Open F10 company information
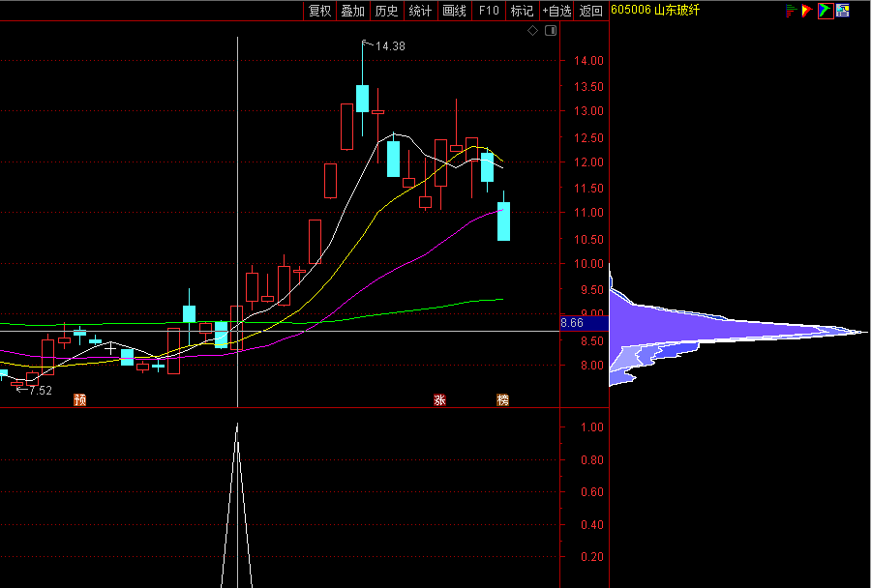Image resolution: width=872 pixels, height=588 pixels. (x=489, y=11)
